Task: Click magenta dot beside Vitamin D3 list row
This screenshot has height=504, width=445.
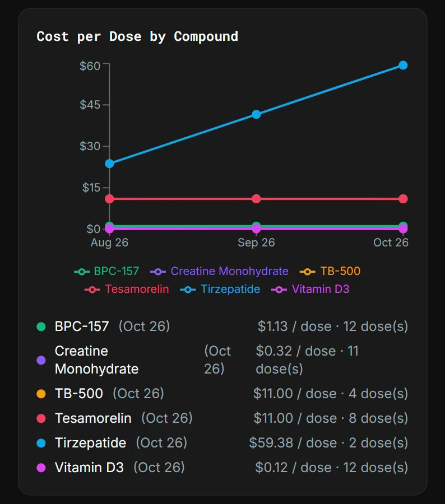Action: click(x=41, y=468)
